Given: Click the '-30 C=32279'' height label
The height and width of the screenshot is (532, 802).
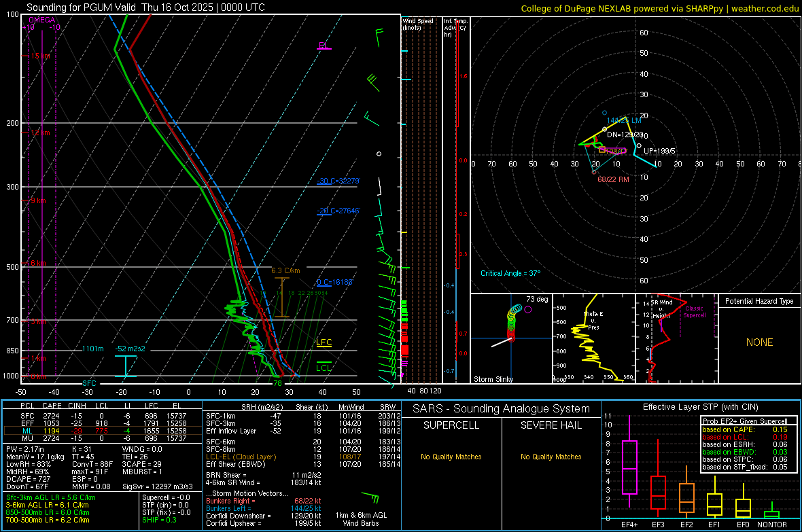Looking at the screenshot, I should [338, 181].
